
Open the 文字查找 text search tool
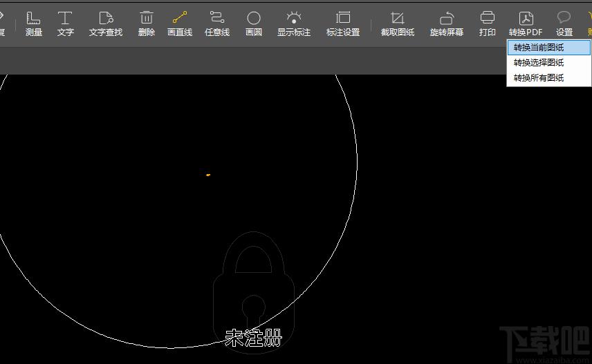point(106,23)
